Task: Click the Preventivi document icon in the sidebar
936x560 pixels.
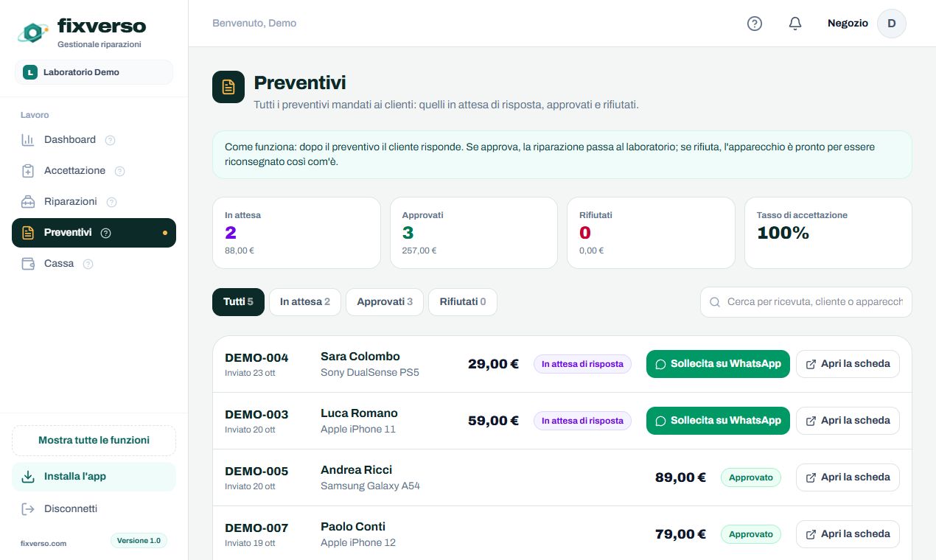Action: (x=28, y=233)
